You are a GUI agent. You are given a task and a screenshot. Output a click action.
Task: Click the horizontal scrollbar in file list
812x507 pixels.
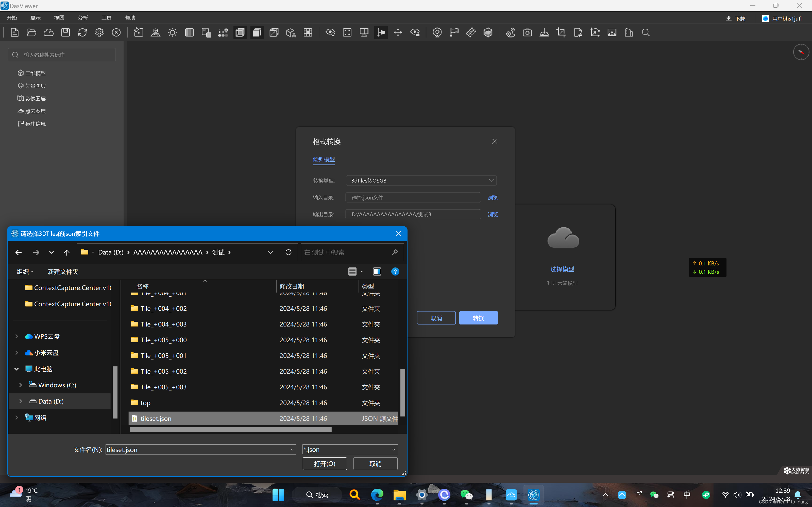pos(230,429)
